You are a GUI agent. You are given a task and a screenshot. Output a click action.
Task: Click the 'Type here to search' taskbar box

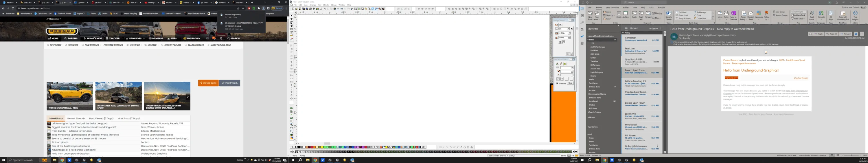click(x=28, y=160)
